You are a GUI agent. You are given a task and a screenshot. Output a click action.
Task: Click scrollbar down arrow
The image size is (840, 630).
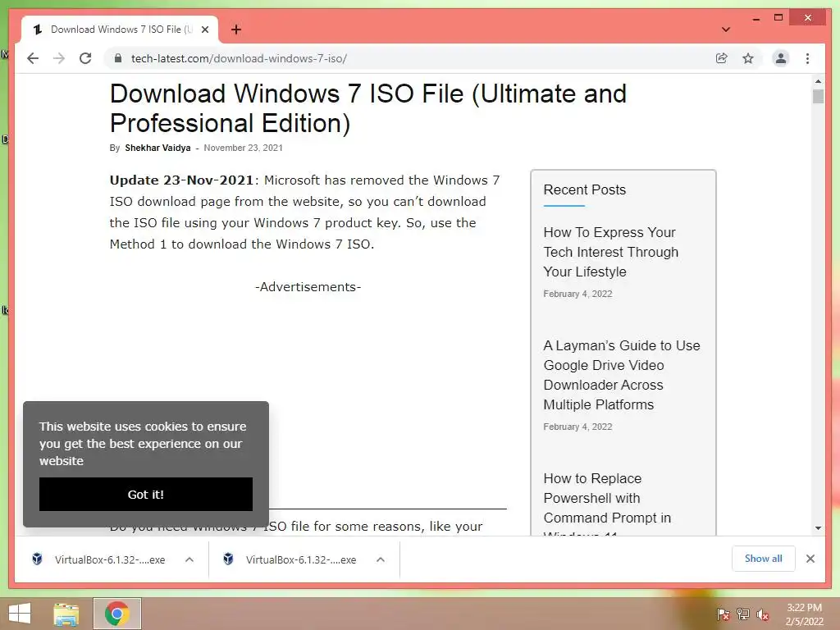point(818,528)
